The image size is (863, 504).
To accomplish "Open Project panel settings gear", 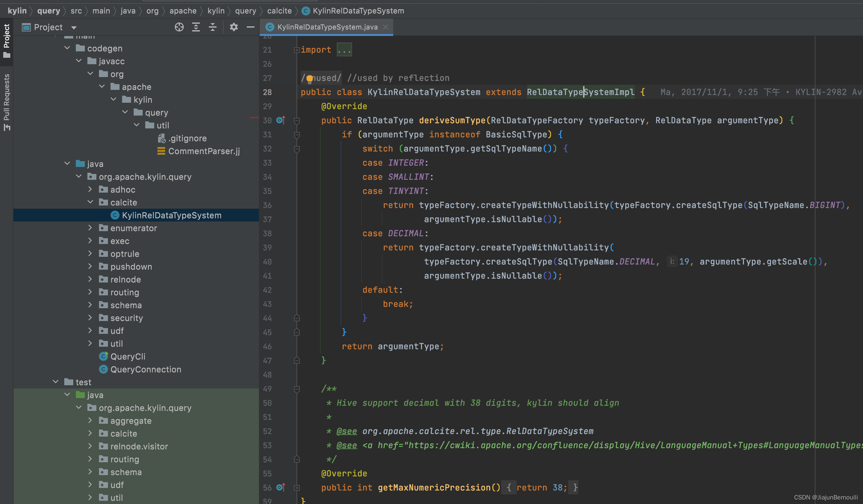I will pos(234,27).
